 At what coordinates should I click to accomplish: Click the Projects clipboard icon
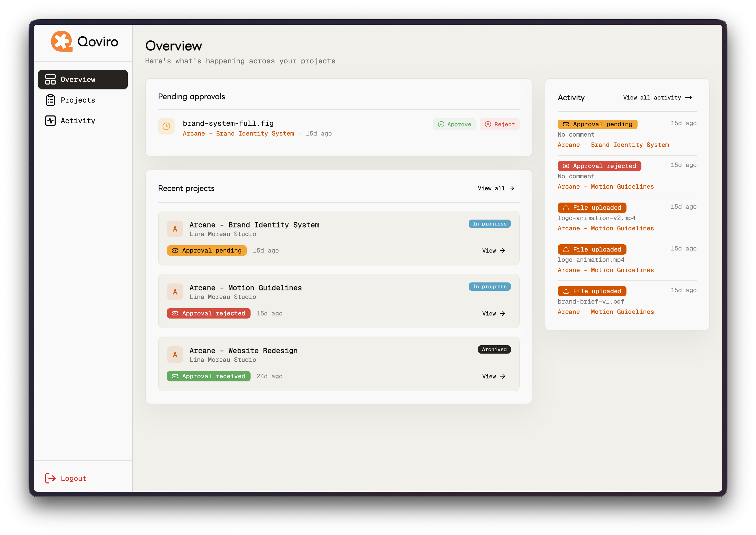click(50, 100)
